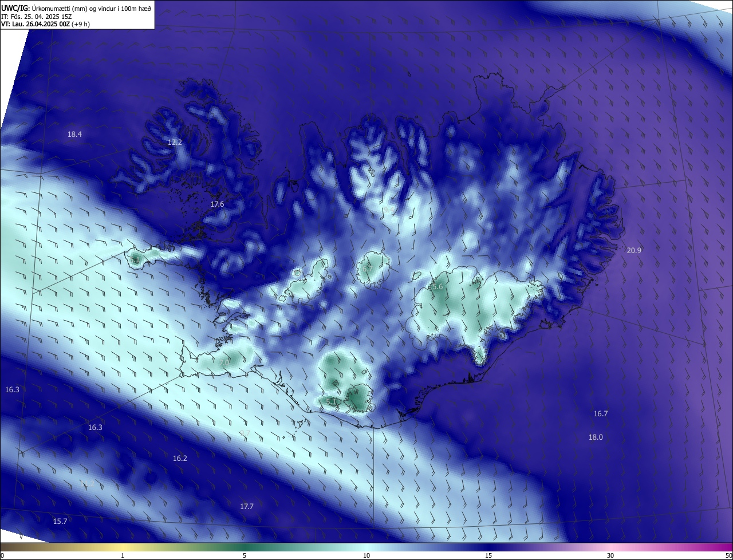
Task: Click the 12.2 value over the Westfjords
Action: point(175,142)
